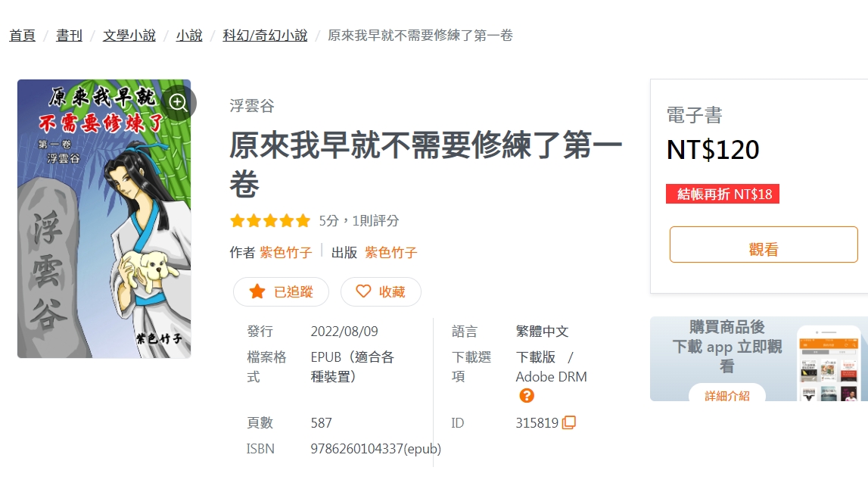The width and height of the screenshot is (868, 492).
Task: Copy the book ID 315819 using copy icon
Action: point(569,423)
